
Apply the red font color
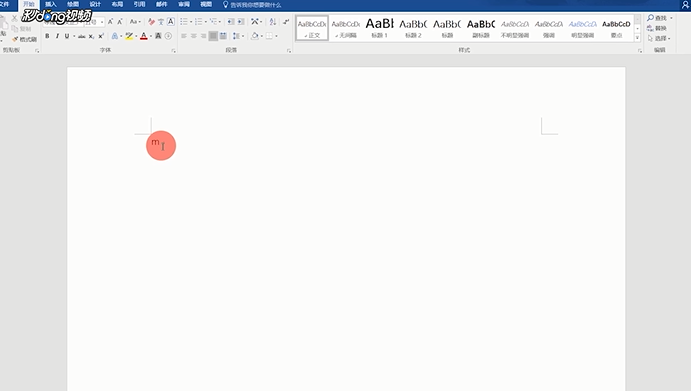point(144,36)
